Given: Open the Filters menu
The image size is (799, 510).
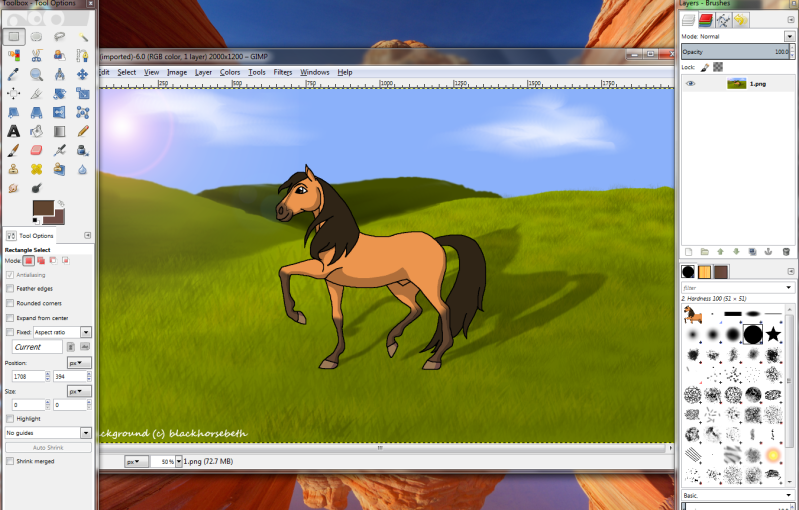Looking at the screenshot, I should [x=282, y=72].
